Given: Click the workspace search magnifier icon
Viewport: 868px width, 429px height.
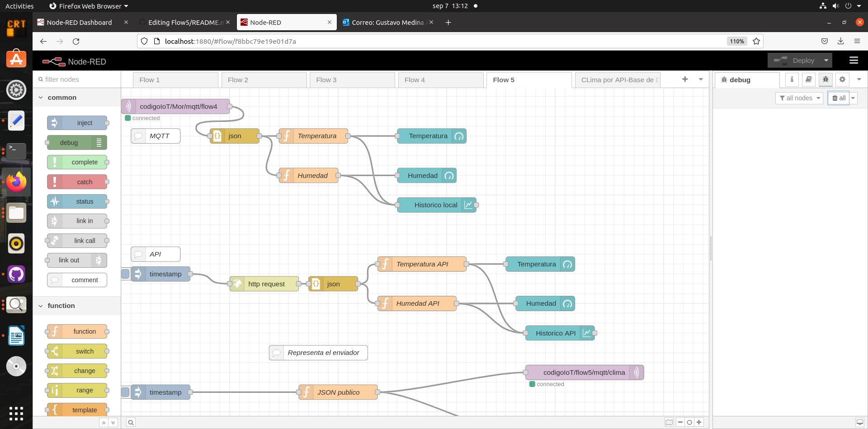Looking at the screenshot, I should tap(131, 422).
